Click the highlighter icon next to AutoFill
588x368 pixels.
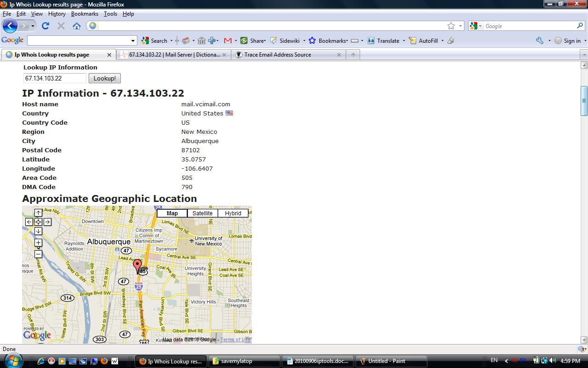451,40
